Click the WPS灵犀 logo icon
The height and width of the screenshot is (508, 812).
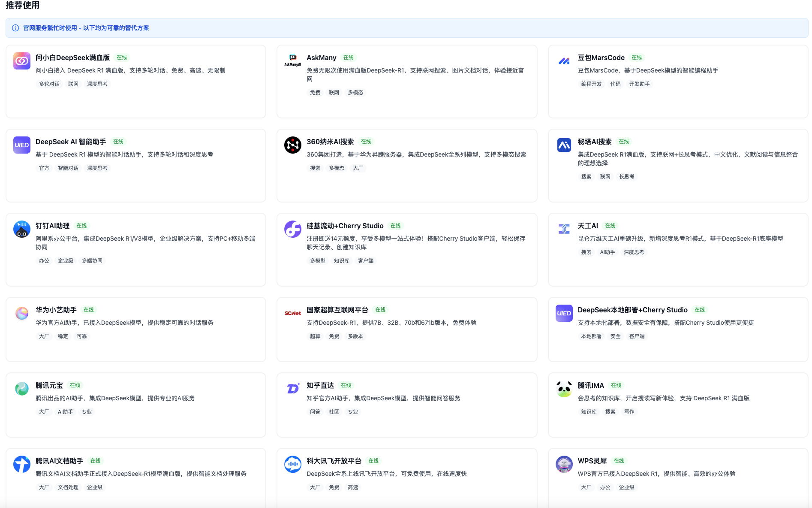(564, 464)
